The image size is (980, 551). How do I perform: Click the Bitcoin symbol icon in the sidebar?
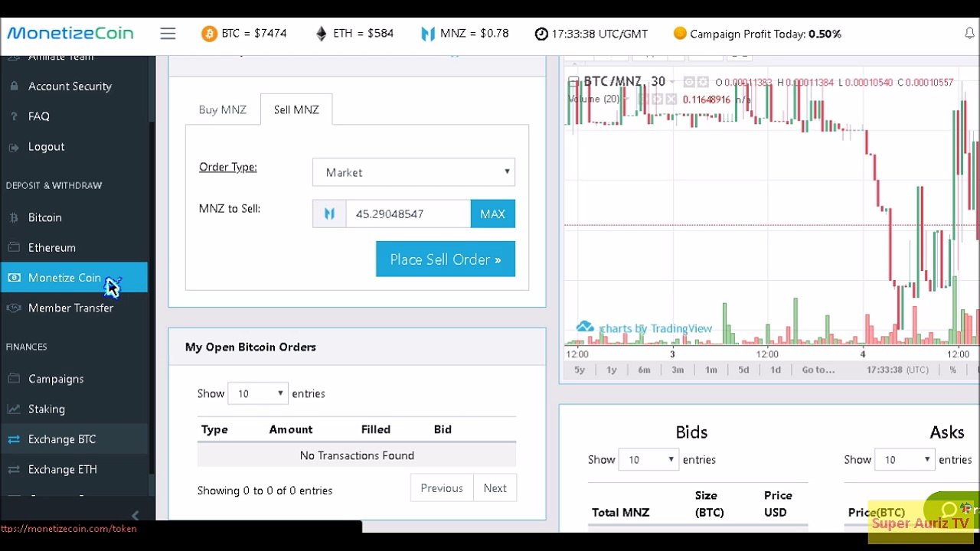pyautogui.click(x=14, y=217)
